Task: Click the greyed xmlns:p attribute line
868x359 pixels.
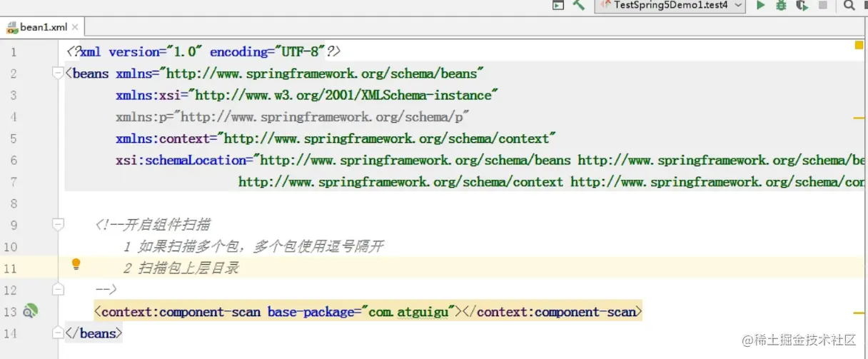Action: click(x=293, y=116)
